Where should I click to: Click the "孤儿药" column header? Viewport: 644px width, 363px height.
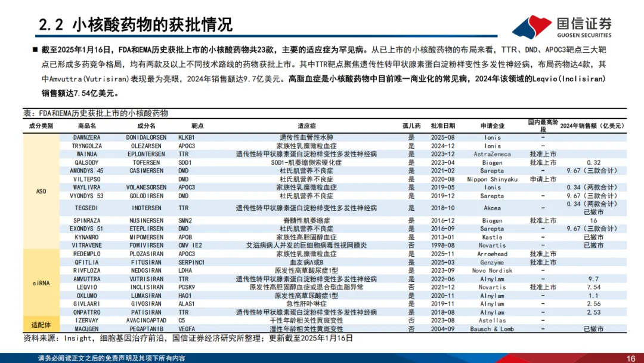point(411,126)
